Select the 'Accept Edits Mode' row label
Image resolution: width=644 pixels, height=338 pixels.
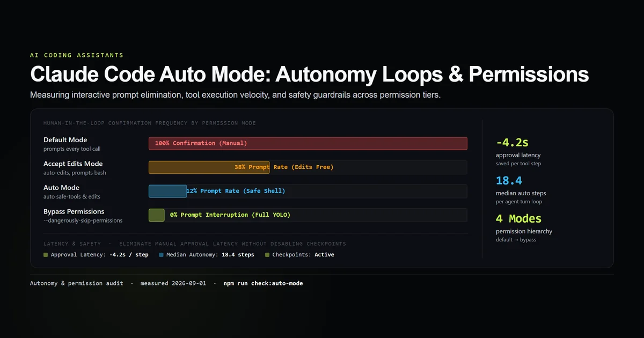[x=73, y=164]
